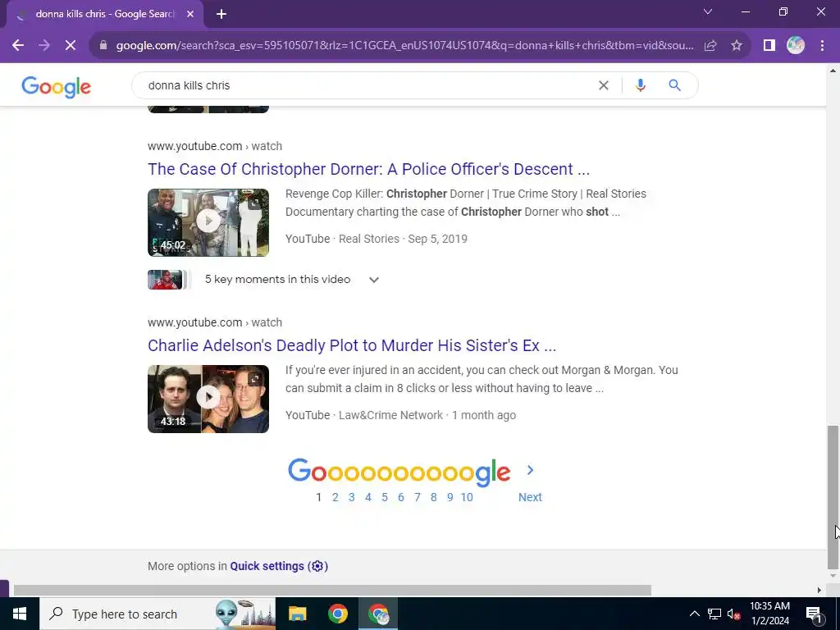Go to Google home via logo

(57, 87)
